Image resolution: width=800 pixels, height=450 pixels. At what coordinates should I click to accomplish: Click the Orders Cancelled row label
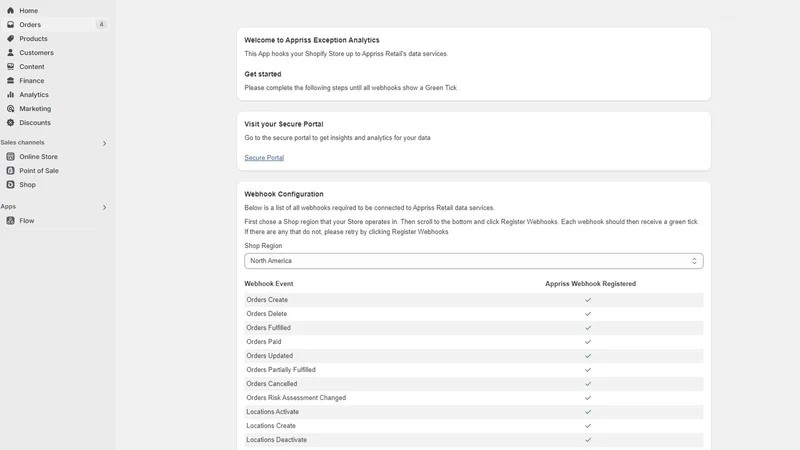coord(271,384)
